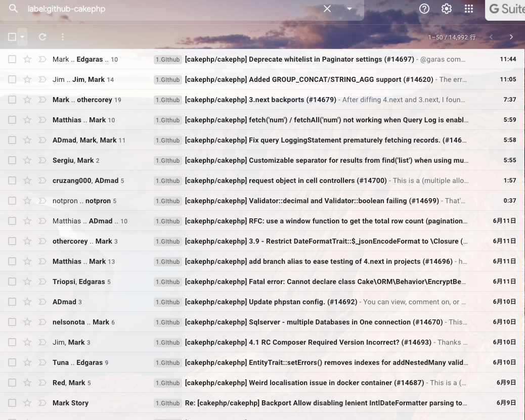525x420 pixels.
Task: Click 1.GIthub label on add branch alias email
Action: (168, 261)
